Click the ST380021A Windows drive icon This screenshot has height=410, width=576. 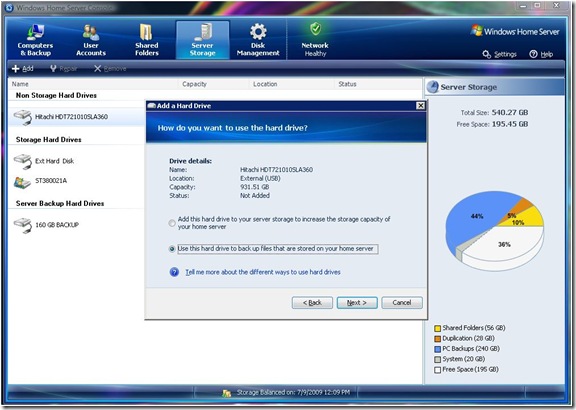coord(22,182)
